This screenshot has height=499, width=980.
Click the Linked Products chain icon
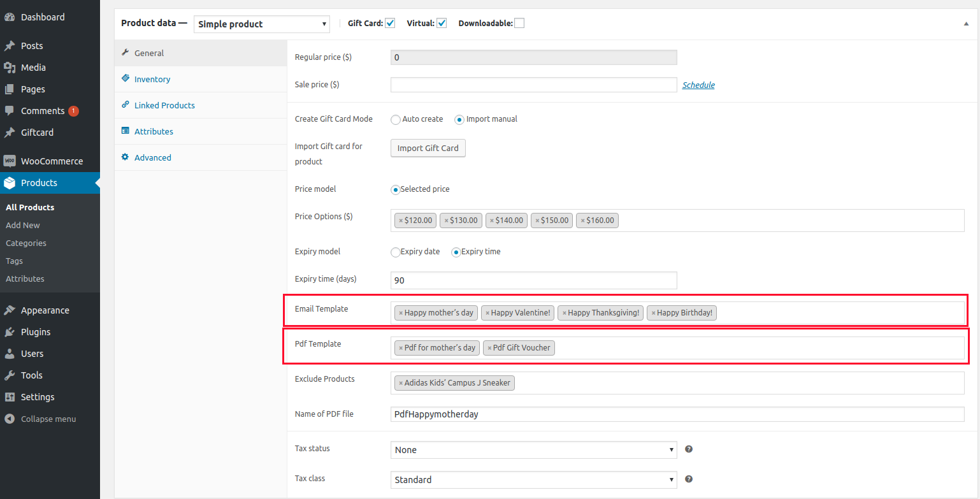point(125,105)
